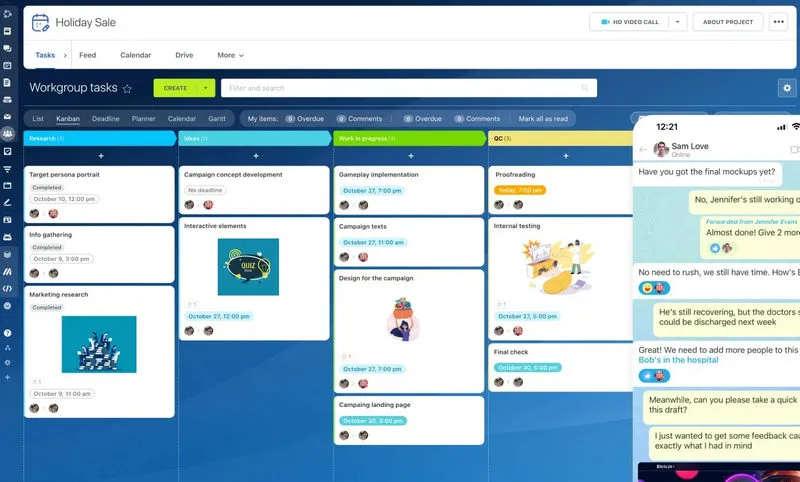Select the Deadline task view
This screenshot has width=800, height=482.
[106, 119]
